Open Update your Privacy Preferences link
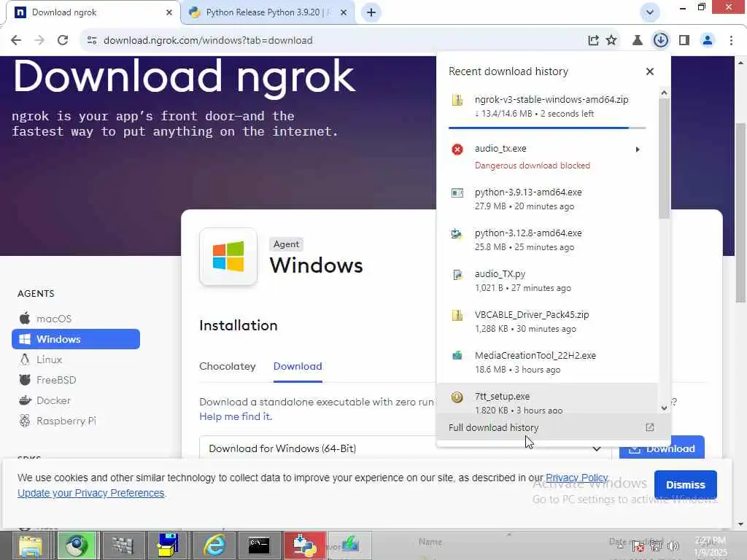The width and height of the screenshot is (747, 560). pos(90,493)
